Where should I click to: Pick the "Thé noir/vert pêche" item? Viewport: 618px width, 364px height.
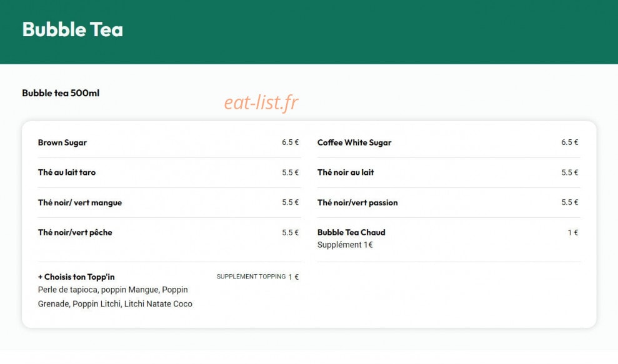pyautogui.click(x=75, y=233)
